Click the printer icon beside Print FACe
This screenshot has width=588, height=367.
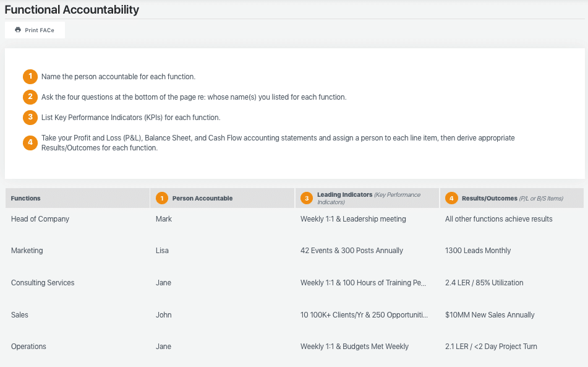point(18,30)
